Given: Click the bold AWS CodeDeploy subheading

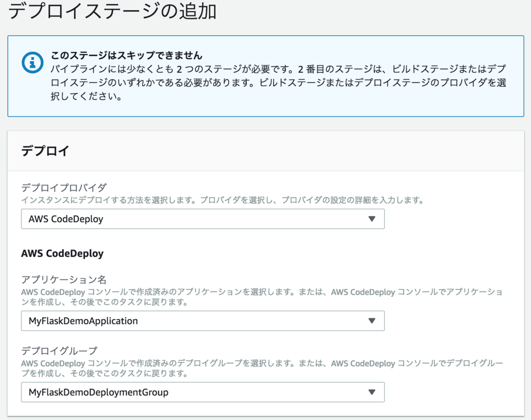Looking at the screenshot, I should (x=62, y=254).
